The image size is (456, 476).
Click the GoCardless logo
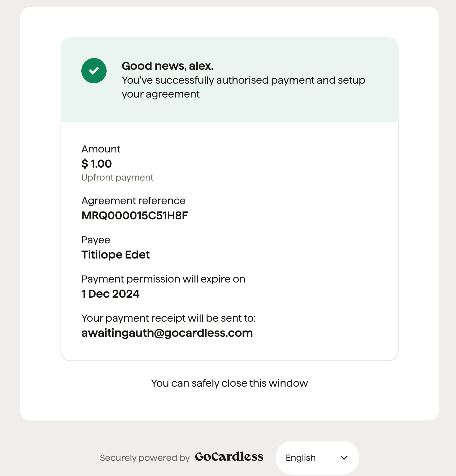click(229, 457)
